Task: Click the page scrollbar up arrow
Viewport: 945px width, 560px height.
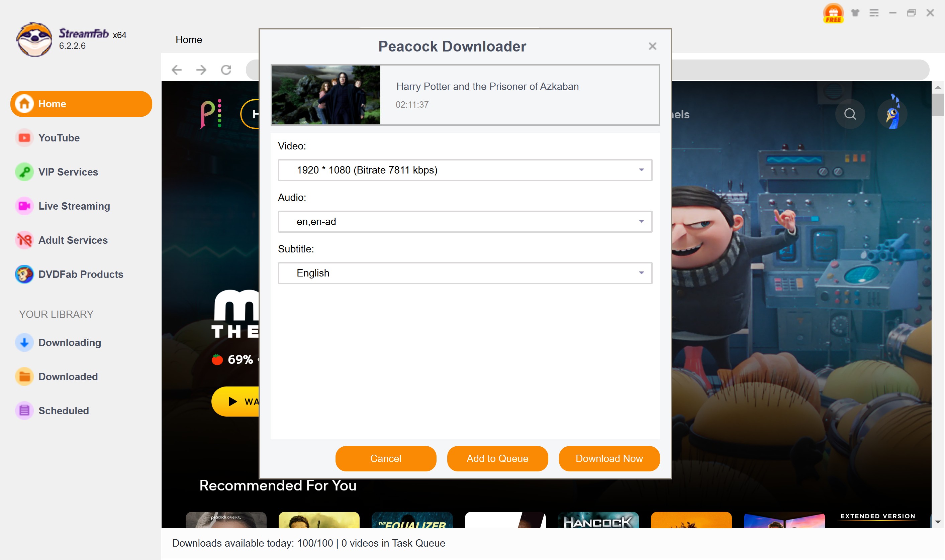Action: [938, 87]
